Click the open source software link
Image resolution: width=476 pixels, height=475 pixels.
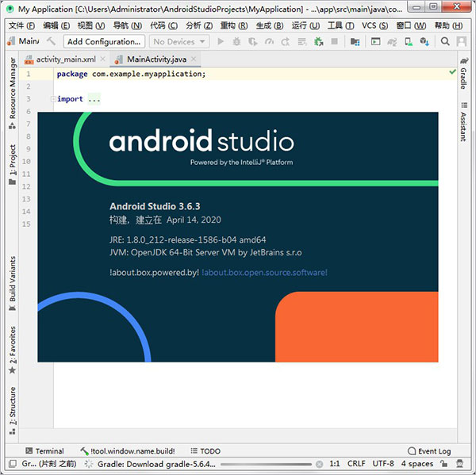point(264,272)
